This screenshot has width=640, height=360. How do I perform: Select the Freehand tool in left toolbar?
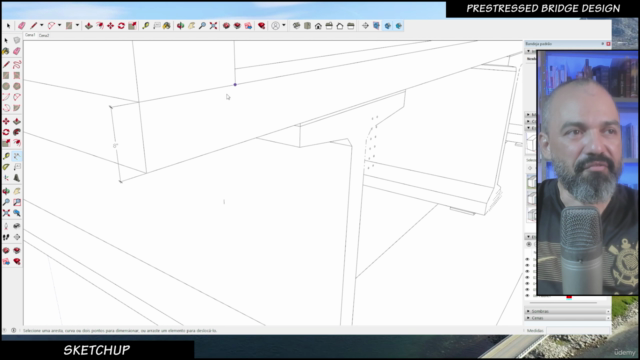tap(17, 64)
